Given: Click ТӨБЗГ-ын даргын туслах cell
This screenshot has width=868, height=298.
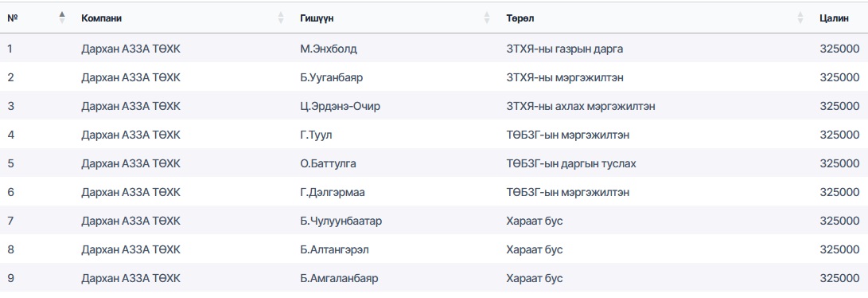Looking at the screenshot, I should pos(570,164).
